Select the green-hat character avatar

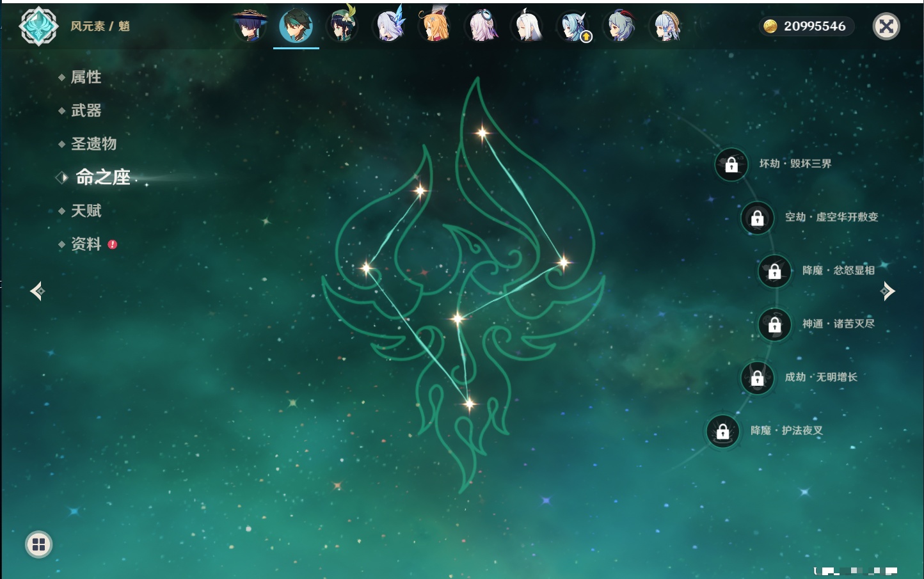point(342,26)
